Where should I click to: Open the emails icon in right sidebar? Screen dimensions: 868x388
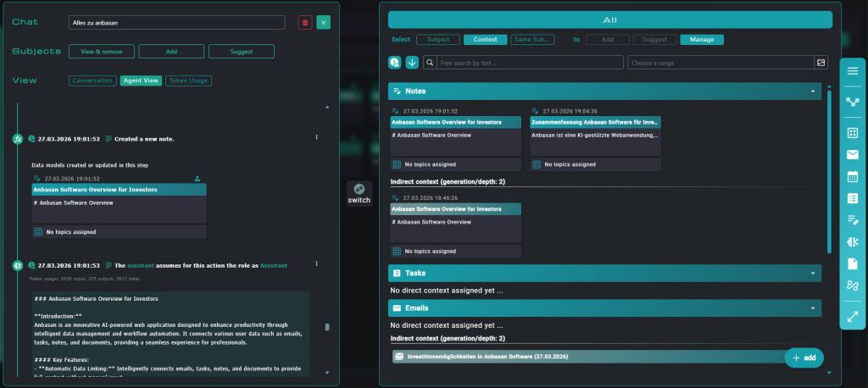tap(853, 154)
